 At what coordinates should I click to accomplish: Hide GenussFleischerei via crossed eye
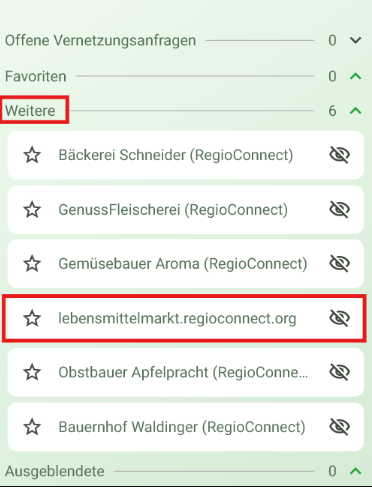pyautogui.click(x=339, y=210)
